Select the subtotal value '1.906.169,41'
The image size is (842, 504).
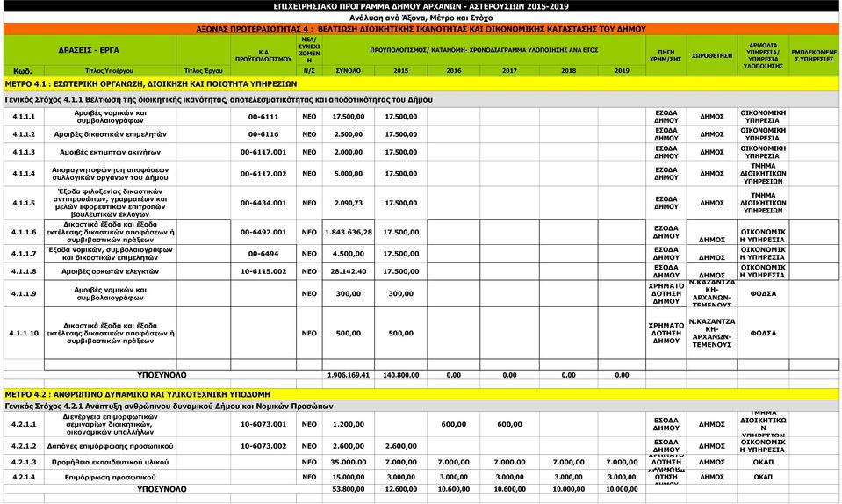(x=349, y=375)
